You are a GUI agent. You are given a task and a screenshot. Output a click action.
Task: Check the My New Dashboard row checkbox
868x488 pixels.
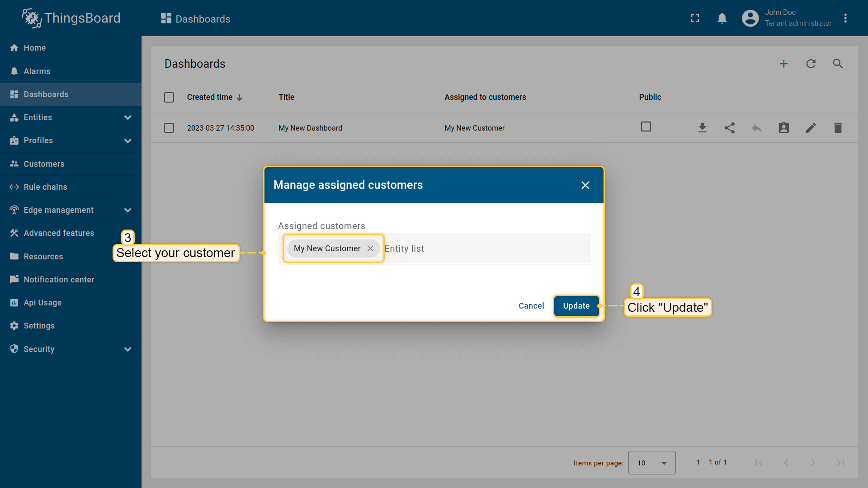[169, 128]
